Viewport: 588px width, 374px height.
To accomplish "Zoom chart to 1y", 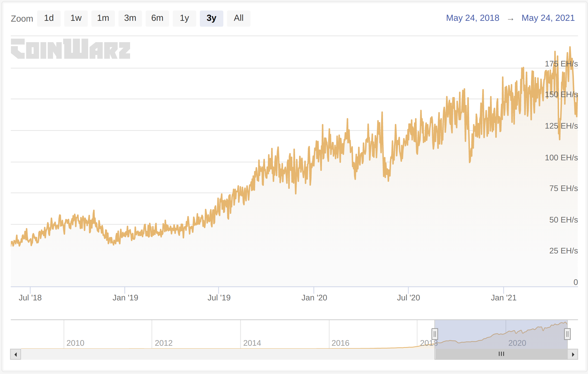I will click(184, 18).
